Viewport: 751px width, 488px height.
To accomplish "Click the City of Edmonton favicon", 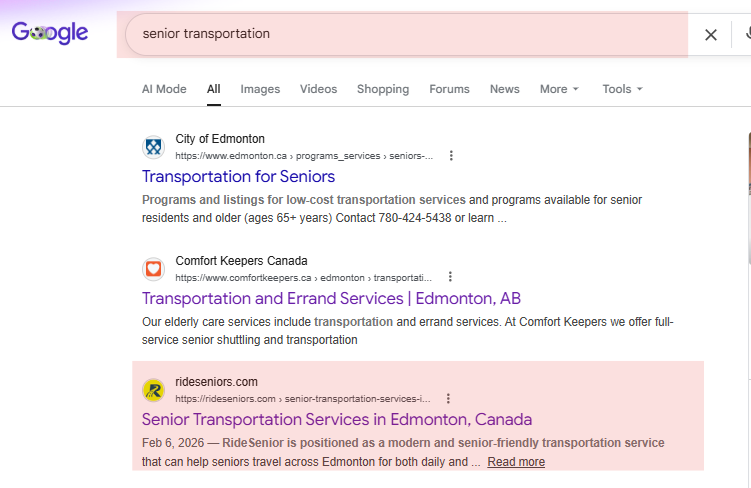I will 153,147.
